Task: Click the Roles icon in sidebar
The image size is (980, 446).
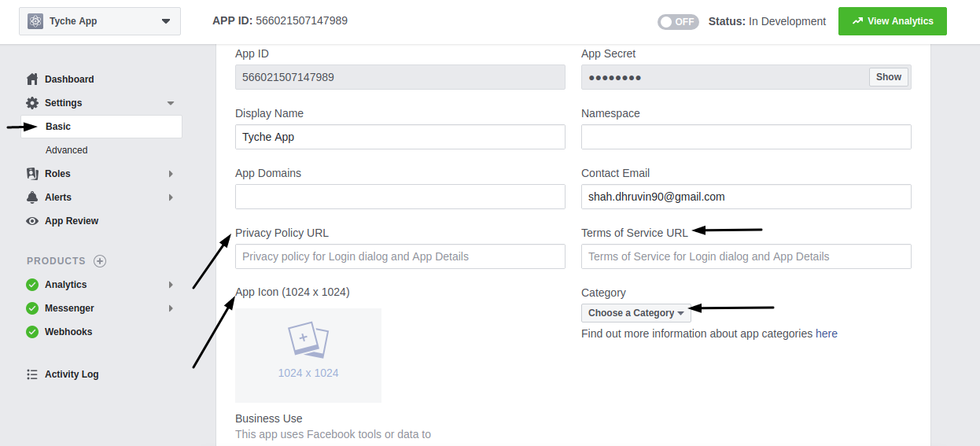Action: click(32, 174)
